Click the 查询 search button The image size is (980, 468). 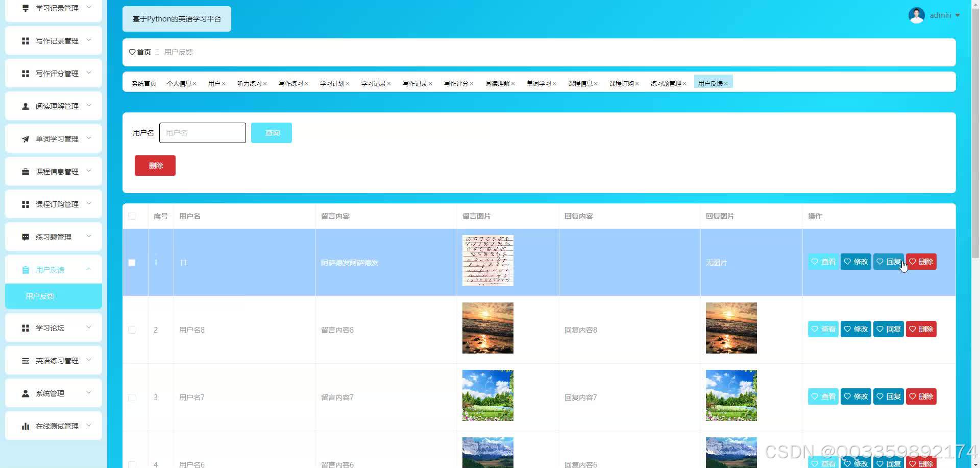[x=272, y=133]
